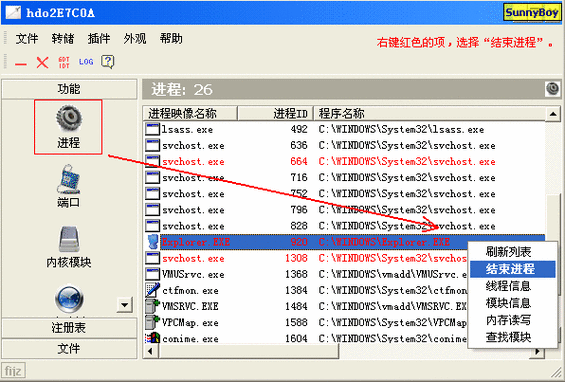Choose 内存读写 in the context menu

(x=512, y=320)
